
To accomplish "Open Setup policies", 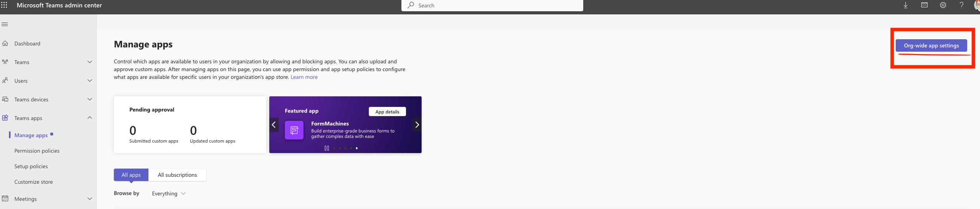I will click(31, 166).
